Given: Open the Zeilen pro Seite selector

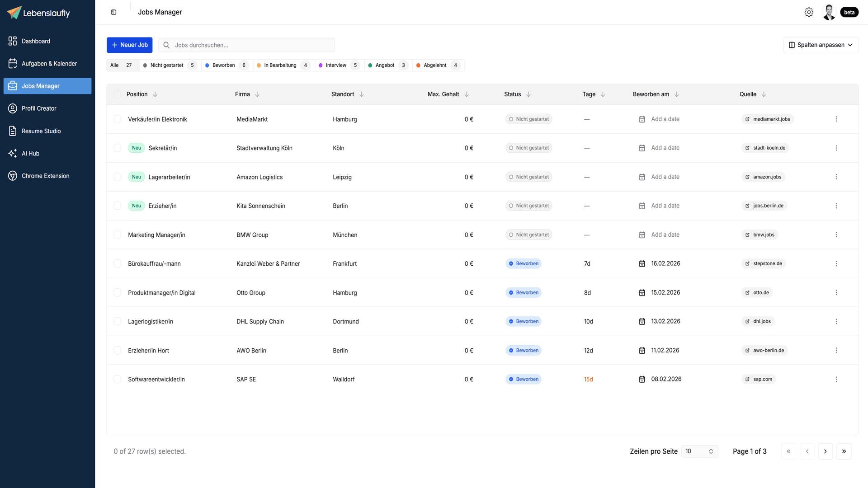Looking at the screenshot, I should click(699, 451).
